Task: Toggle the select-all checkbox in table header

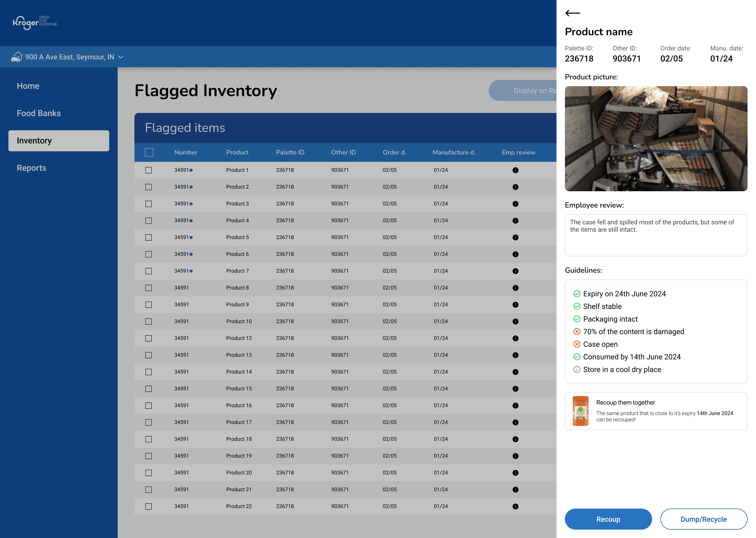Action: (x=149, y=152)
